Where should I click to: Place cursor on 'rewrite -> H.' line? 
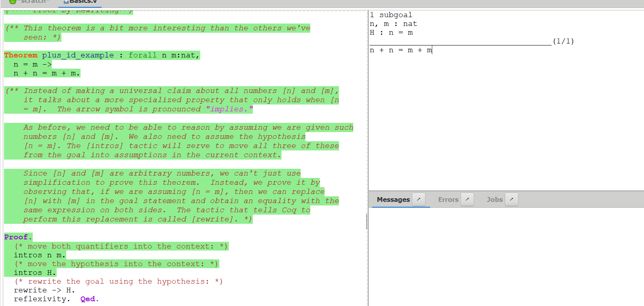44,290
